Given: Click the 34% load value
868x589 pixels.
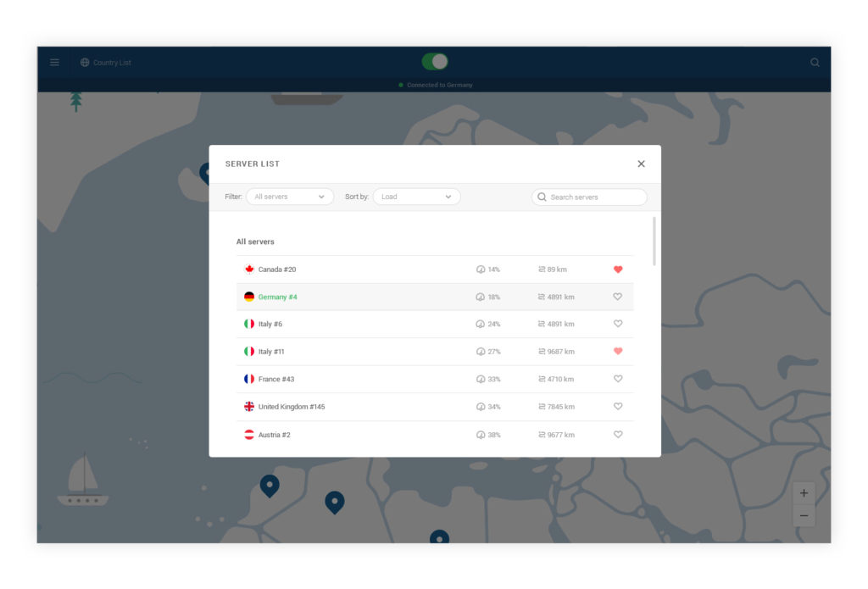Looking at the screenshot, I should [494, 407].
